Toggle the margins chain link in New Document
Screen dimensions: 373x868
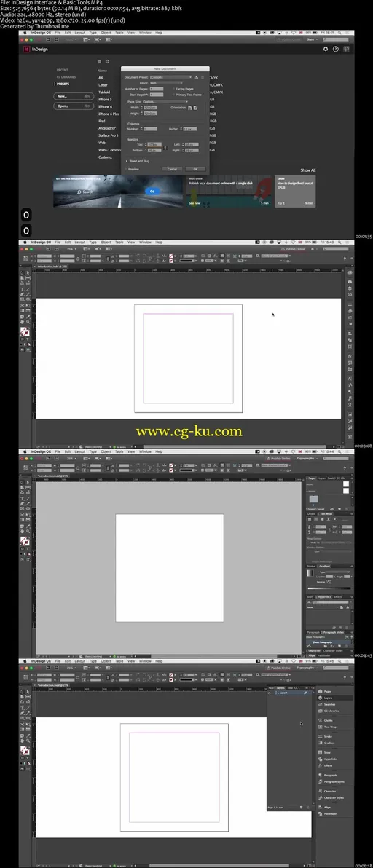point(166,146)
